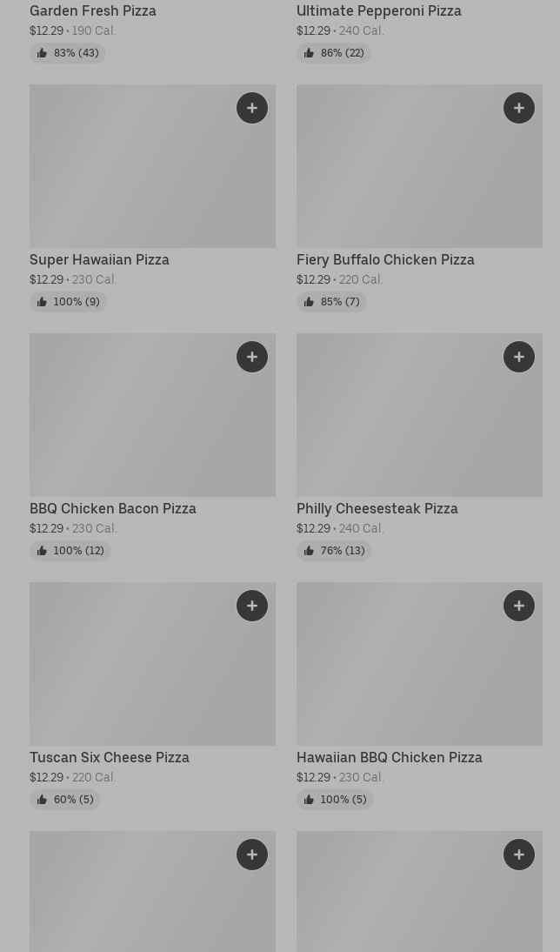Click the Hawaiian BBQ Chicken Pizza image
Image resolution: width=560 pixels, height=952 pixels.
click(x=419, y=663)
